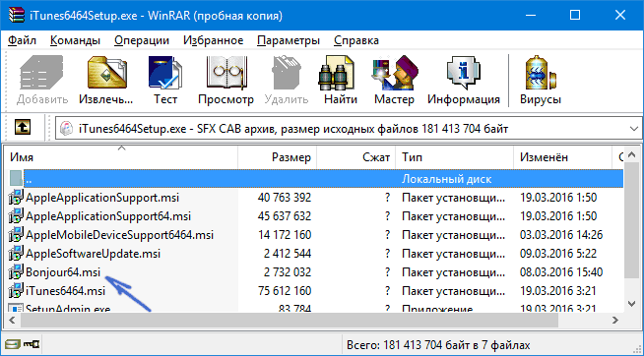Open the Избранное menu

[213, 40]
